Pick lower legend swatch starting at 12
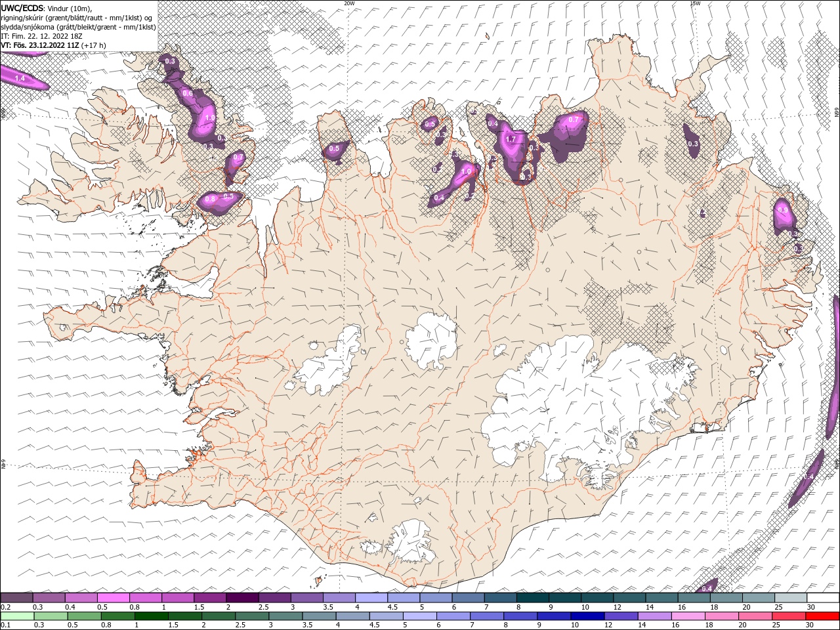This screenshot has height=630, width=840. pos(622,616)
